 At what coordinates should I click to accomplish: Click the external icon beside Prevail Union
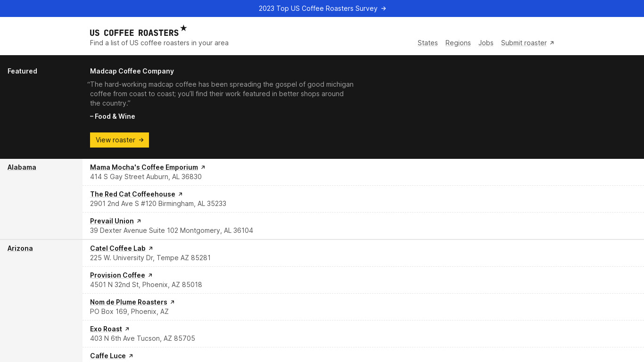(x=139, y=221)
